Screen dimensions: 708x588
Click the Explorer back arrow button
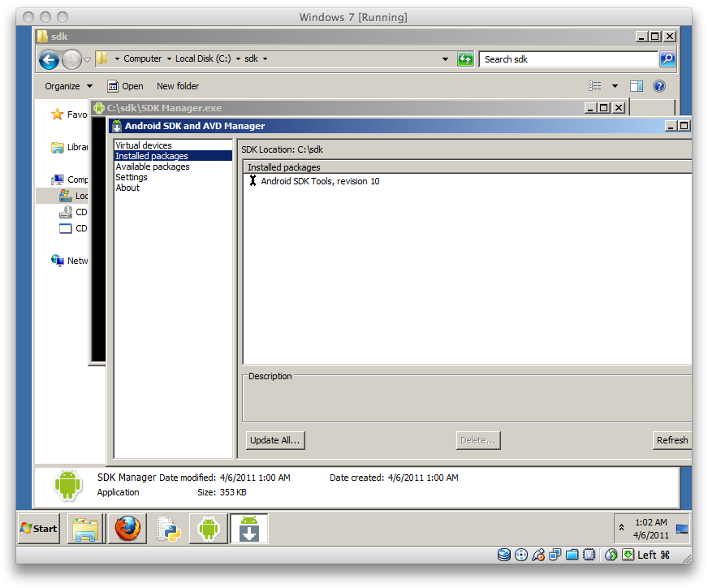(49, 59)
